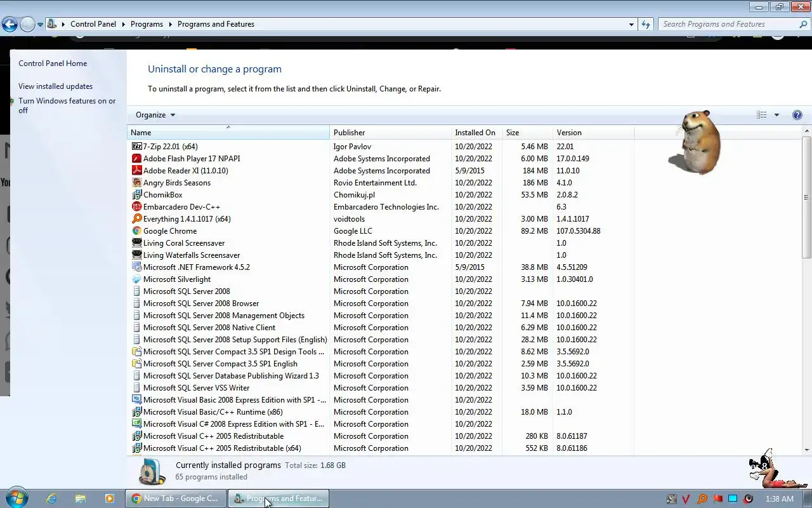Click the red flag Action Center tray icon
The width and height of the screenshot is (812, 508).
click(717, 499)
